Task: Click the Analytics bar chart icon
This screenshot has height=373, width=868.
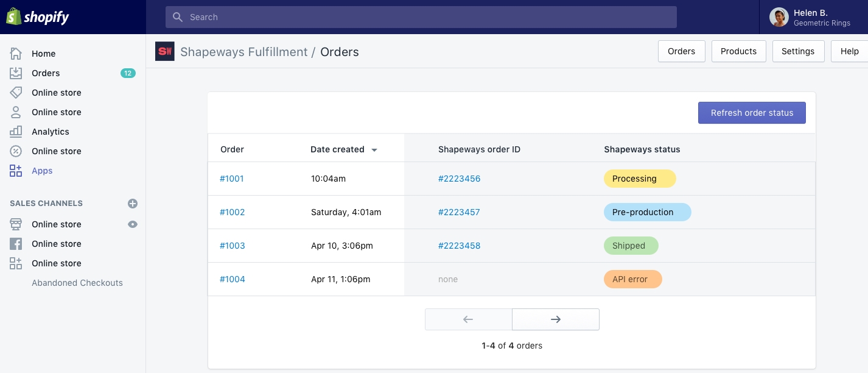Action: pos(16,132)
